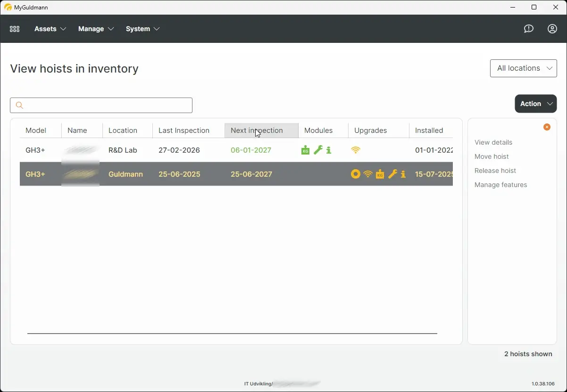Choose Move hoist option
Viewport: 567px width, 392px height.
pos(492,156)
